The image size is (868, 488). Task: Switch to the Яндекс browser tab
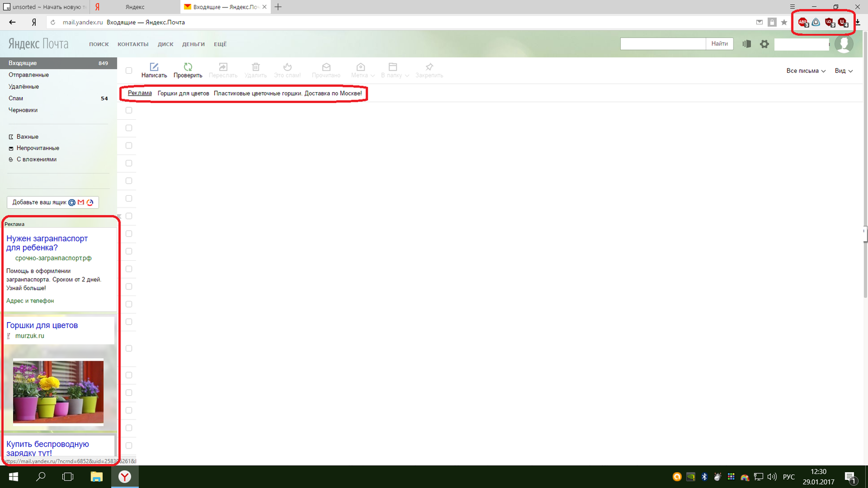pos(135,7)
